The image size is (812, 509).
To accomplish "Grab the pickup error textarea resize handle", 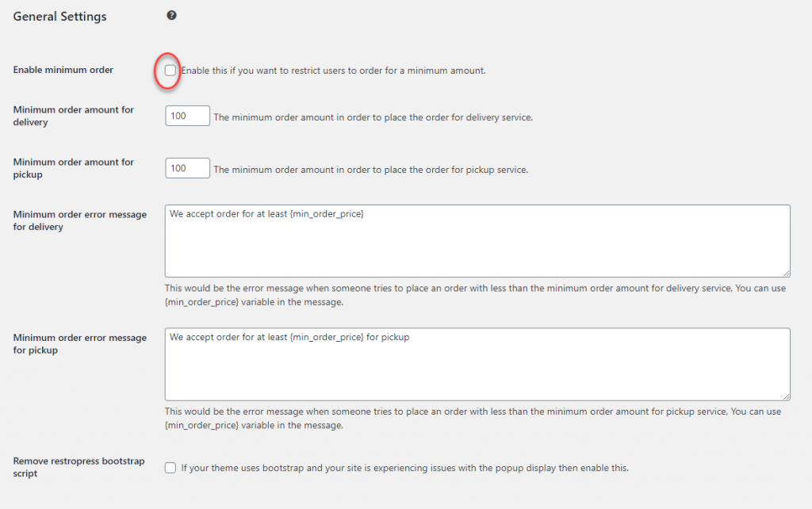I will point(786,396).
